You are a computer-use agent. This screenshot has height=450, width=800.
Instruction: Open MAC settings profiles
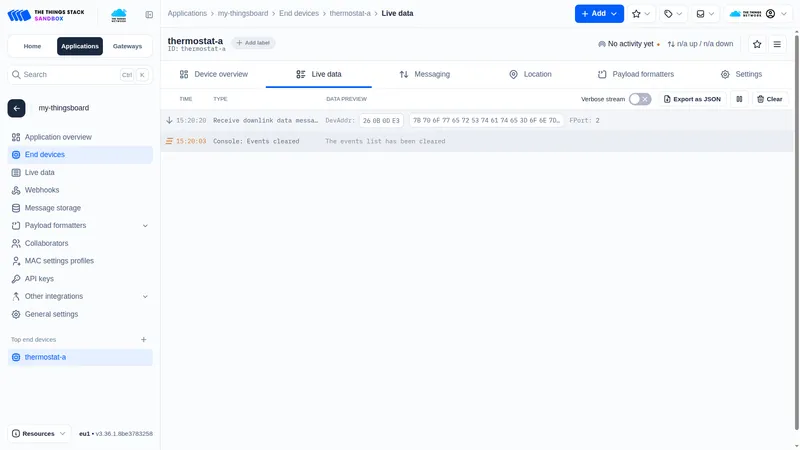(x=80, y=261)
